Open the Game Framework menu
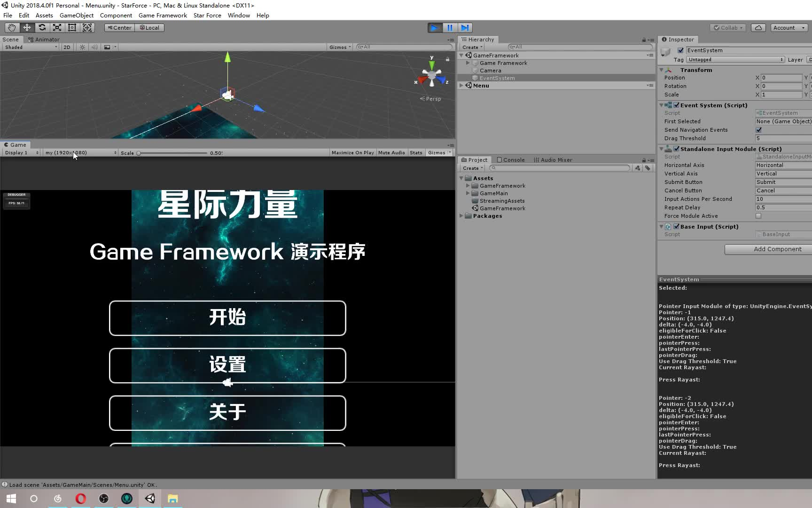Viewport: 812px width, 508px height. 163,15
